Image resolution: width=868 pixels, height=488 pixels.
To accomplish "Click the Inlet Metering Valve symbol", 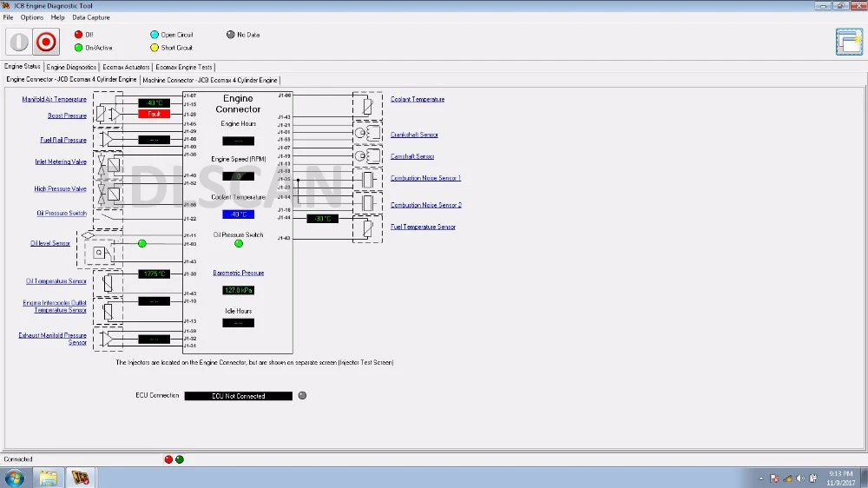I will [108, 164].
